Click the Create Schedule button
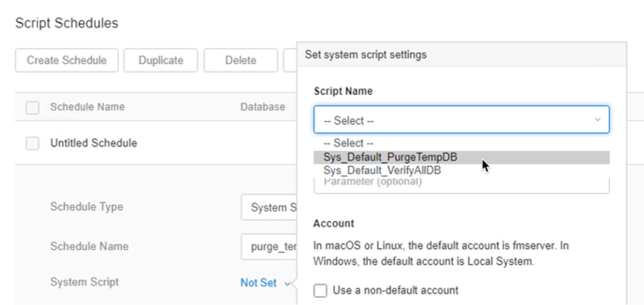Viewport: 644px width, 305px height. tap(67, 60)
